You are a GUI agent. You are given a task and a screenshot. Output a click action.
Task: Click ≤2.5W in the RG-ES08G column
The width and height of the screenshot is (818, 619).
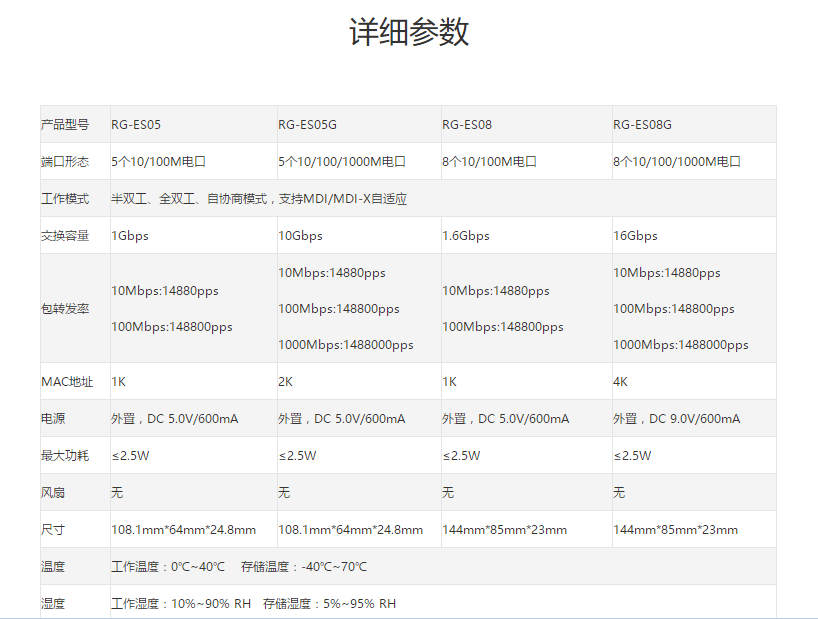click(x=632, y=456)
